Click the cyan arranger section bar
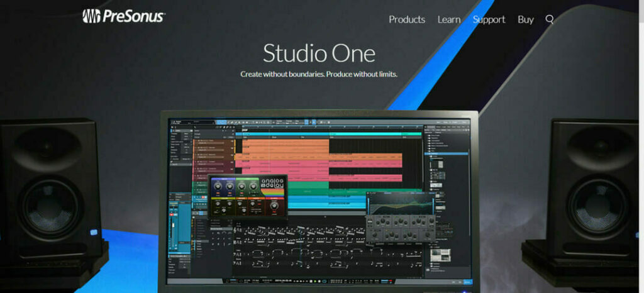 (x=328, y=134)
